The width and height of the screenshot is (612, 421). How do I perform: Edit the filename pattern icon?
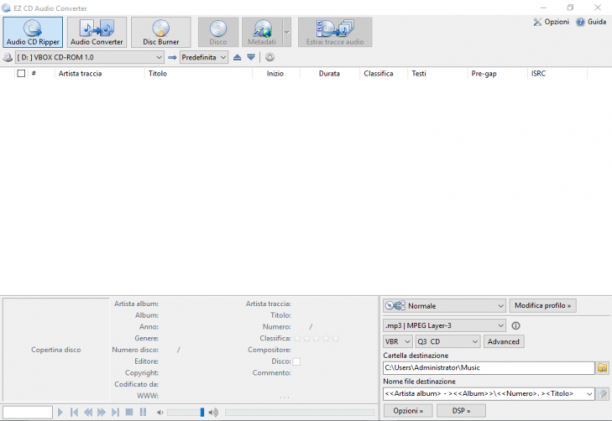click(603, 394)
